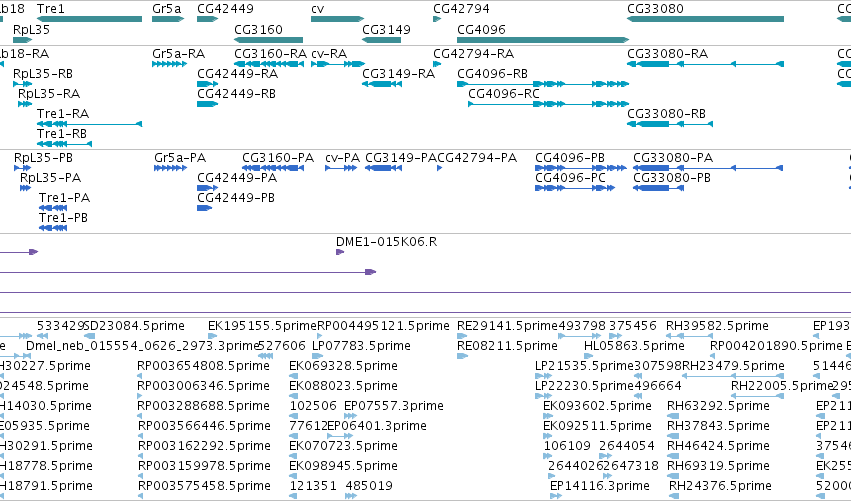Viewport: 851px width, 501px height.
Task: Select the RH63292.5prime EST label
Action: pyautogui.click(x=719, y=407)
